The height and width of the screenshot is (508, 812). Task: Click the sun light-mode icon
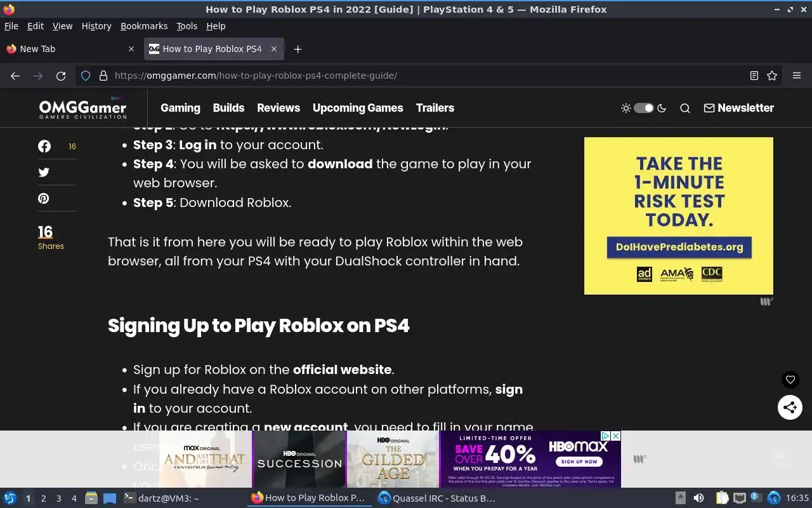click(x=626, y=108)
